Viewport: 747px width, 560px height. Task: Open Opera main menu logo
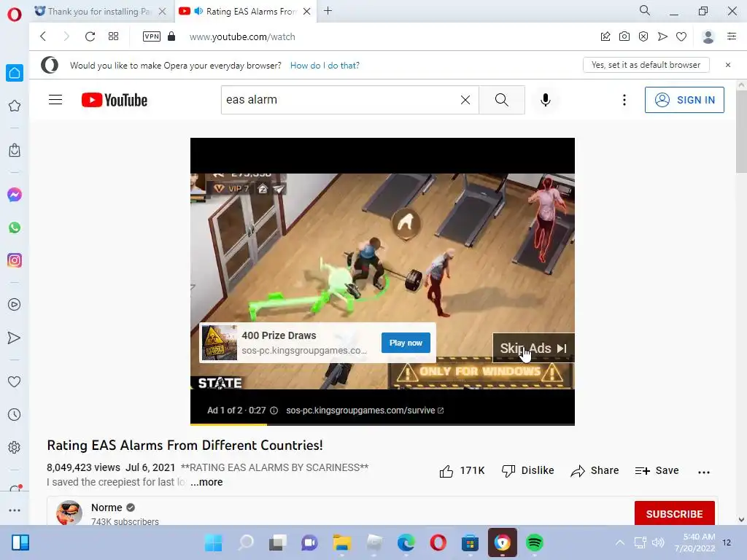15,15
